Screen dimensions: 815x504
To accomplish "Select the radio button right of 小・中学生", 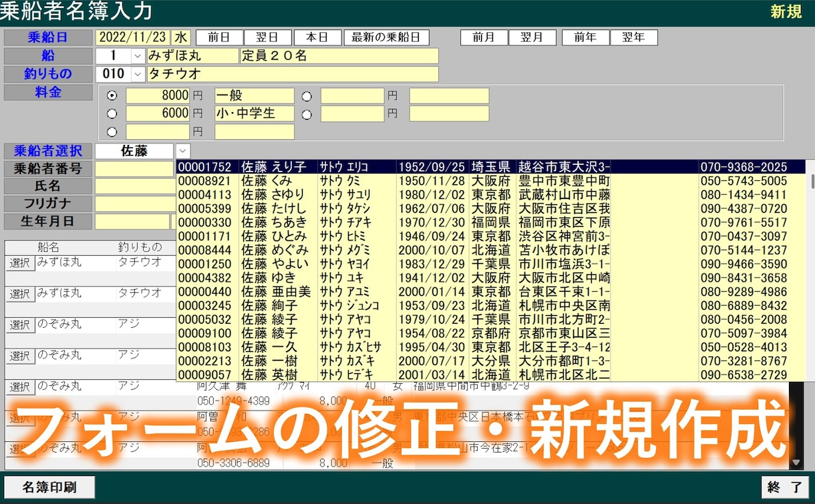I will click(x=307, y=114).
